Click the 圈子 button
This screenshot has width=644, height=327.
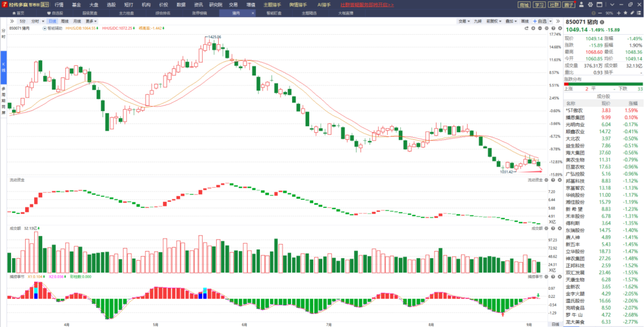pyautogui.click(x=569, y=5)
